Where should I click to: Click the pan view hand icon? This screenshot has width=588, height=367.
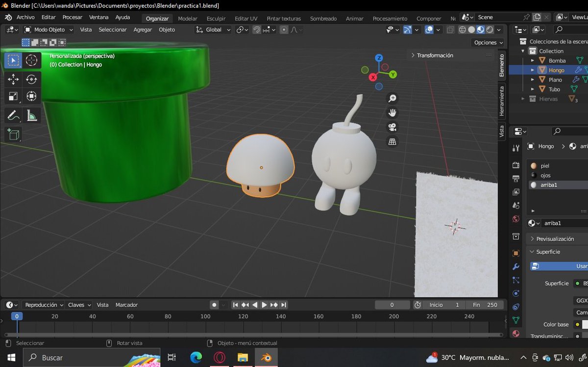point(392,113)
